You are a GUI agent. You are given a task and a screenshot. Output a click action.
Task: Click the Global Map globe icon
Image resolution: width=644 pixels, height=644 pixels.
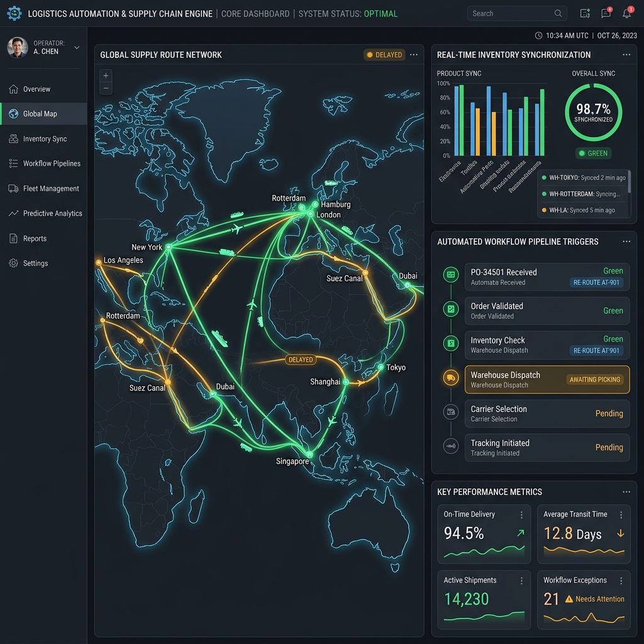pyautogui.click(x=14, y=114)
